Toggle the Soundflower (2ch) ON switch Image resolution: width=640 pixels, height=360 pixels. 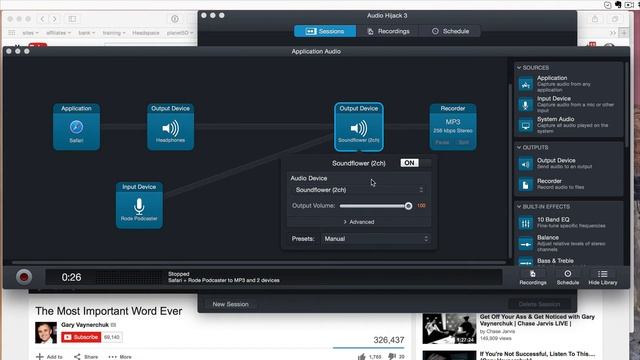pyautogui.click(x=416, y=163)
